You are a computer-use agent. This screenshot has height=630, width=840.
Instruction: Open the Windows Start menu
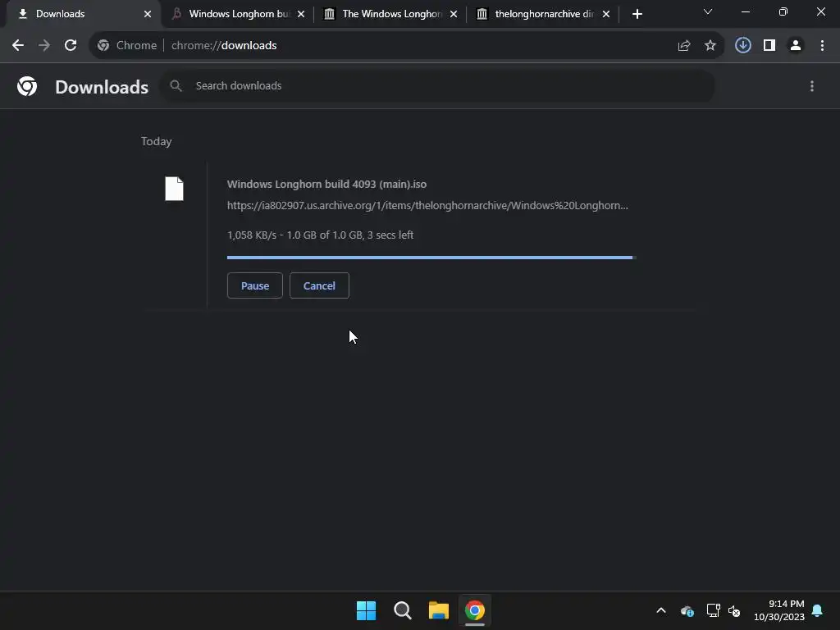367,610
